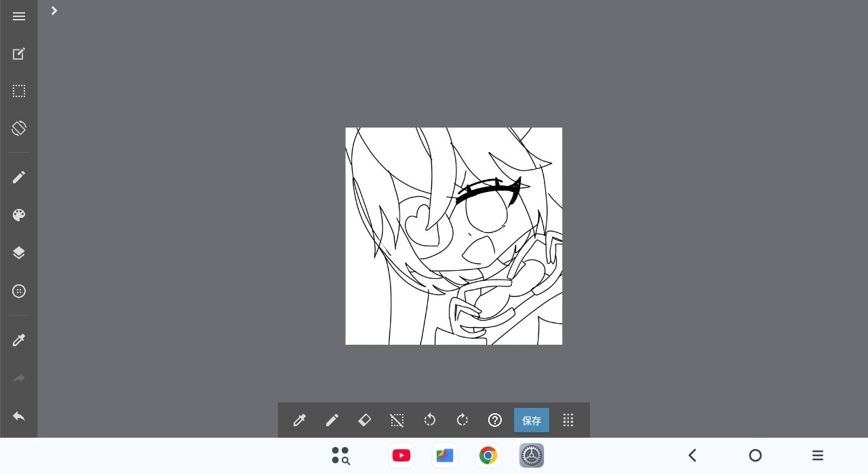
Task: Expand the side panel chevron arrow
Action: tap(54, 11)
